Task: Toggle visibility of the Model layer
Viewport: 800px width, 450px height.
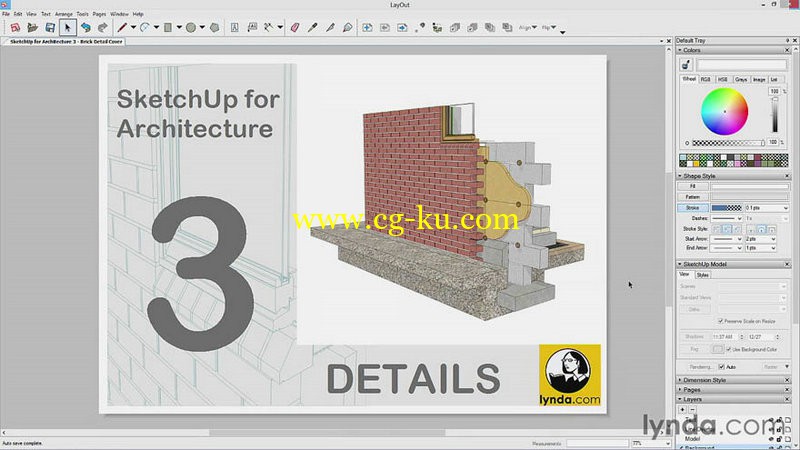Action: 771,439
